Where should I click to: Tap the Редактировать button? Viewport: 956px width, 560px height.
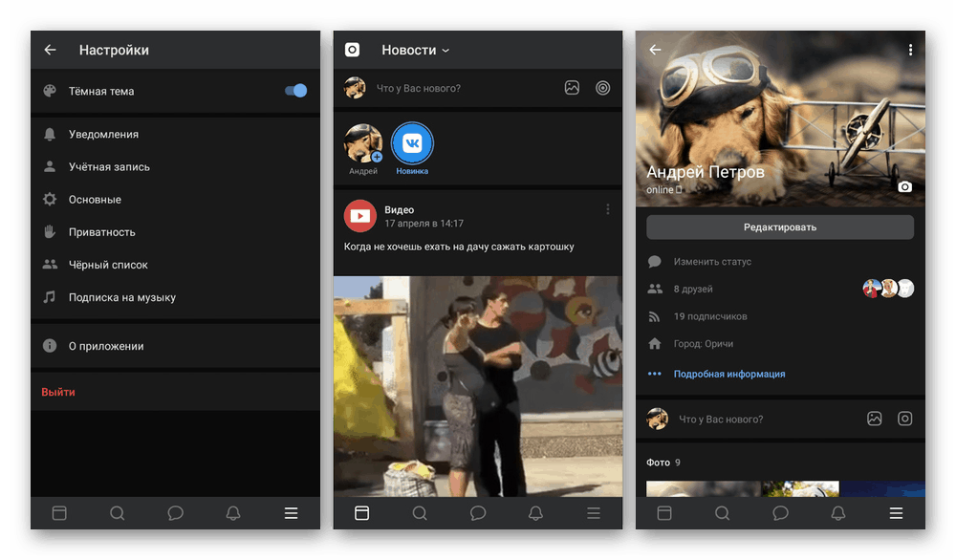780,227
